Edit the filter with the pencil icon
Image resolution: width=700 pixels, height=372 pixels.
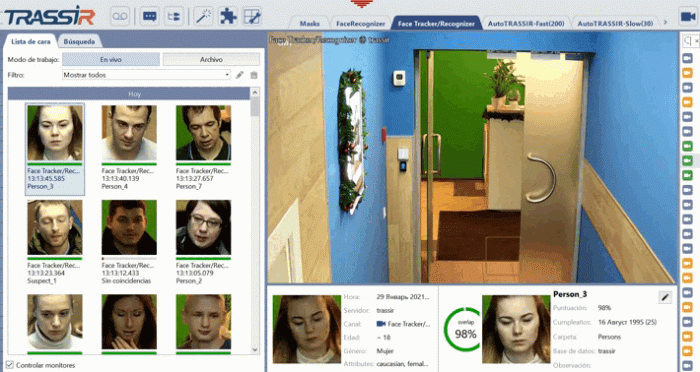240,75
